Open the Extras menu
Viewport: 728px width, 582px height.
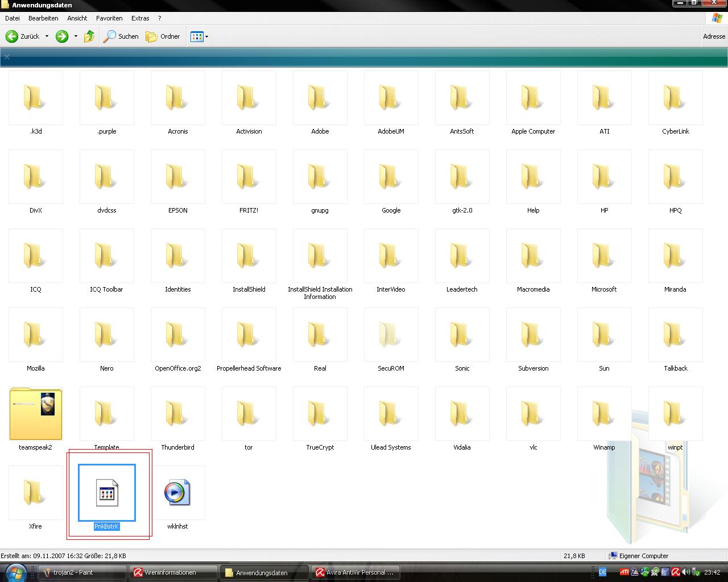(140, 18)
